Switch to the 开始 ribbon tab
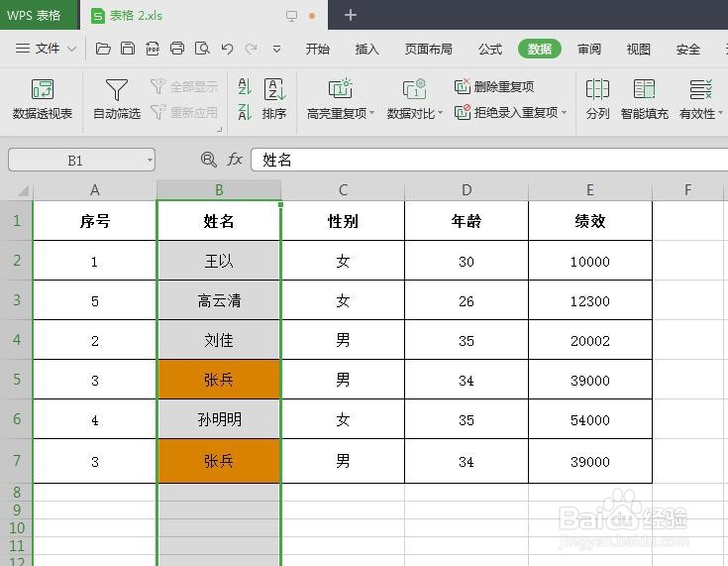Viewport: 728px width, 566px height. pos(318,49)
